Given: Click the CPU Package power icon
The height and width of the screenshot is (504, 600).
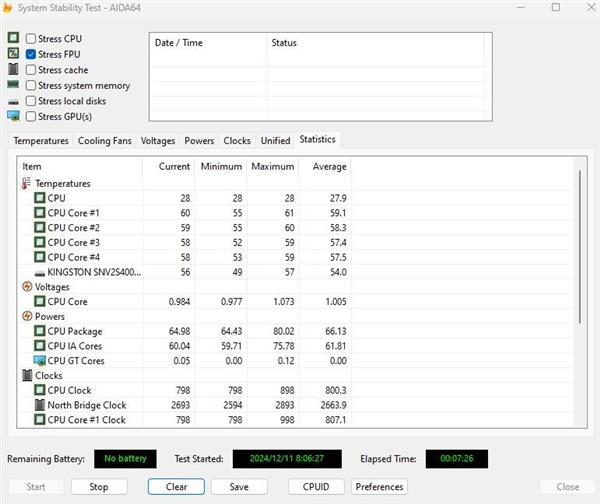Looking at the screenshot, I should (40, 331).
